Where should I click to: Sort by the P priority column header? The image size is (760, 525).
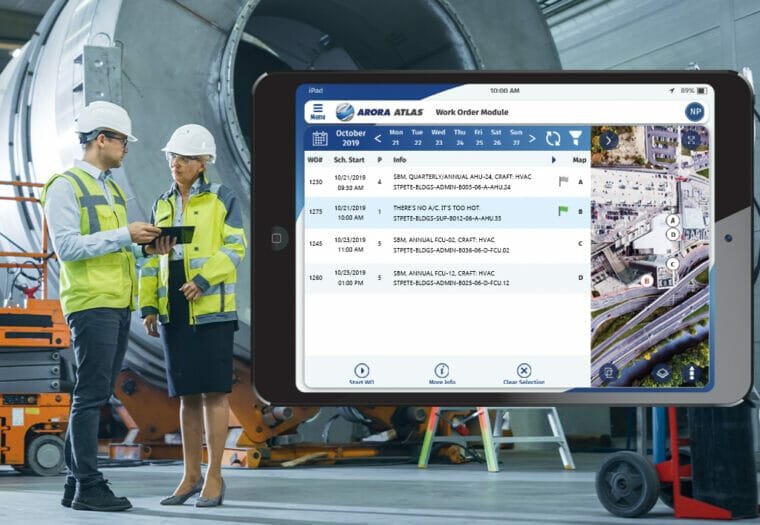tap(380, 159)
